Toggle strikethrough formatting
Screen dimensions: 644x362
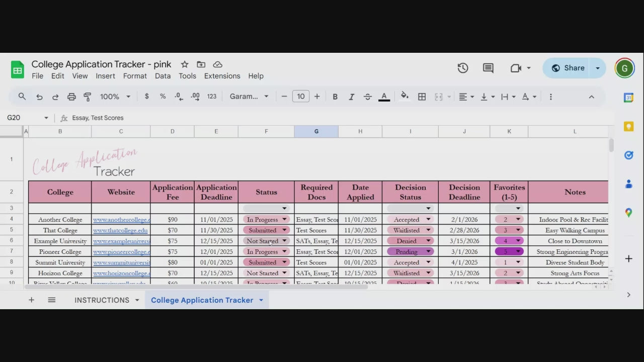click(x=367, y=97)
